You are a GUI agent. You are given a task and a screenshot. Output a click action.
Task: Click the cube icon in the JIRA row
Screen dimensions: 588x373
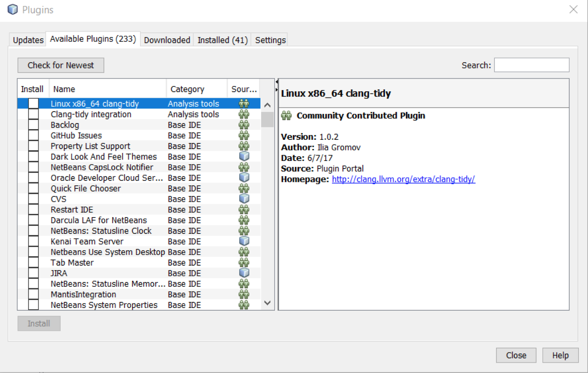tap(244, 273)
